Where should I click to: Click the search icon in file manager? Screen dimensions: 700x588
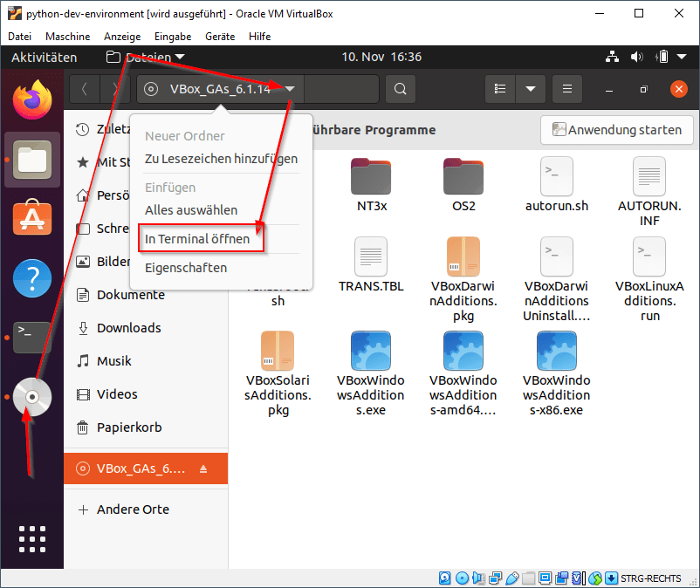click(400, 89)
